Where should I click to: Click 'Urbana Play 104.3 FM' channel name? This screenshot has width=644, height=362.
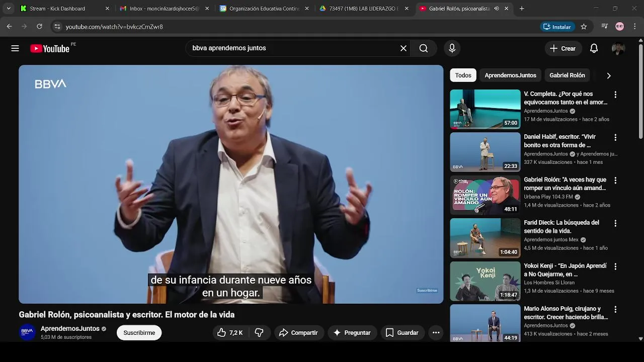(548, 197)
